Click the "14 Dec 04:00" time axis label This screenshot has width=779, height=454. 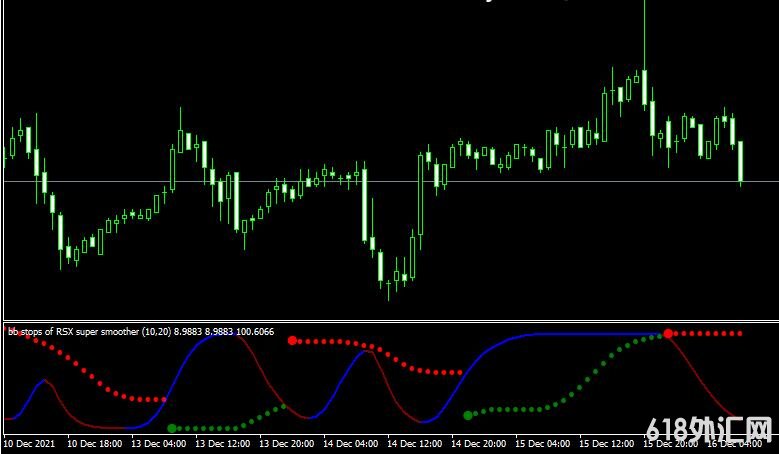351,443
